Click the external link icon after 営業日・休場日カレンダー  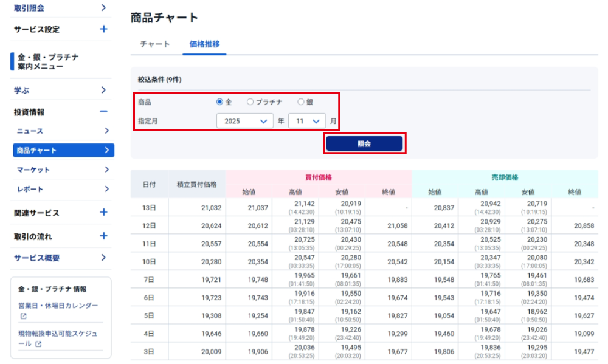click(23, 317)
